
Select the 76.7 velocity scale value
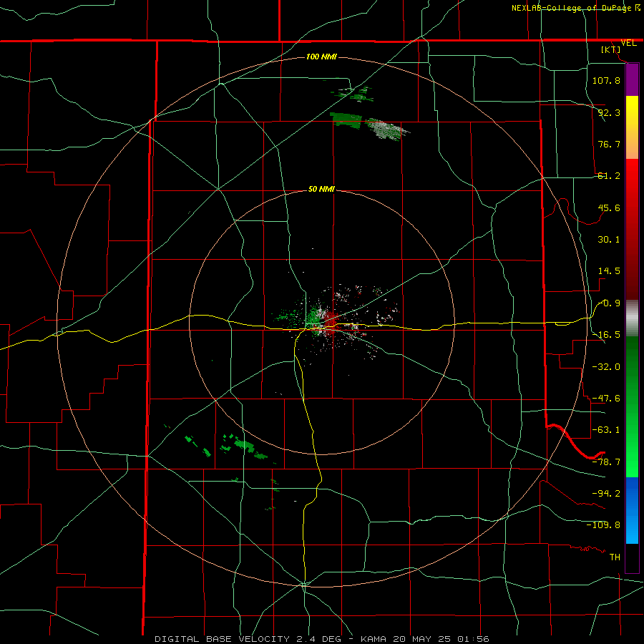tap(609, 144)
